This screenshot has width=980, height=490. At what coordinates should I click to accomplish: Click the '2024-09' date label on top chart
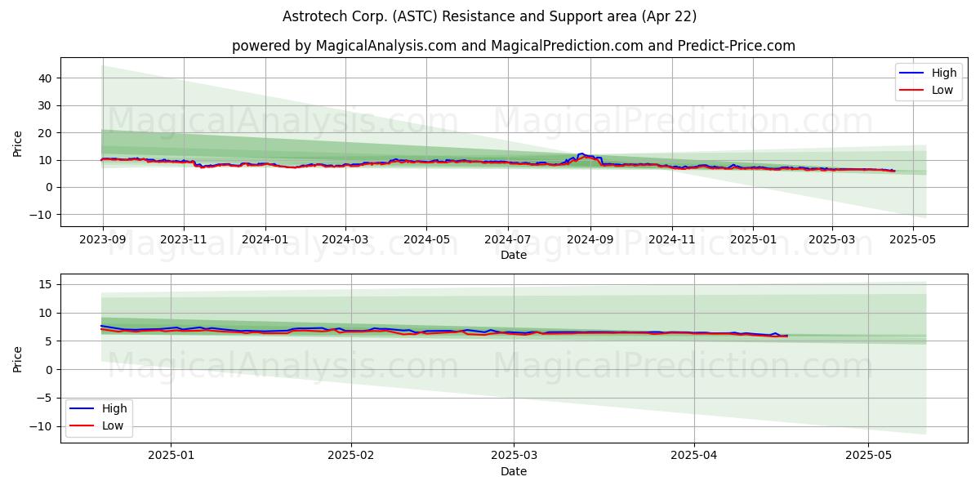590,240
